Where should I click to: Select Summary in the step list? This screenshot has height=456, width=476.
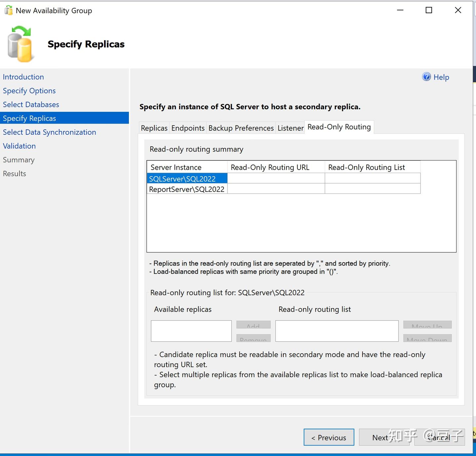(x=19, y=159)
